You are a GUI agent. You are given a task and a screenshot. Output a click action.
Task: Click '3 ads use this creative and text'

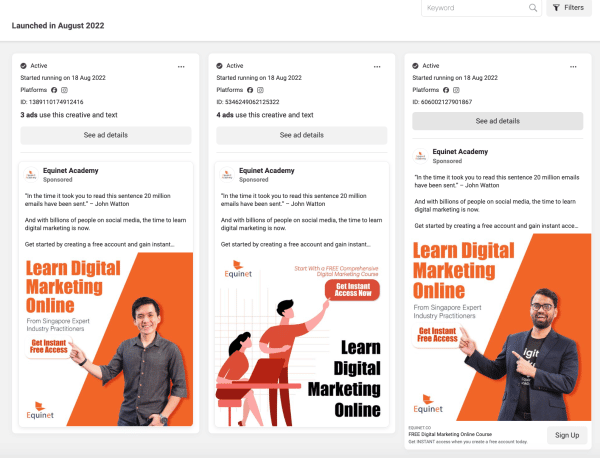[x=69, y=115]
